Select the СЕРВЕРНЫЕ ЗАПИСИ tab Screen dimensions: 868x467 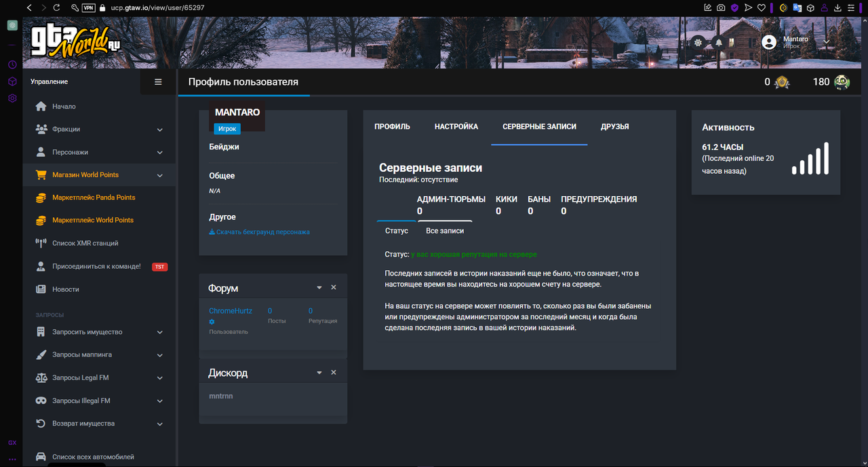click(x=539, y=127)
